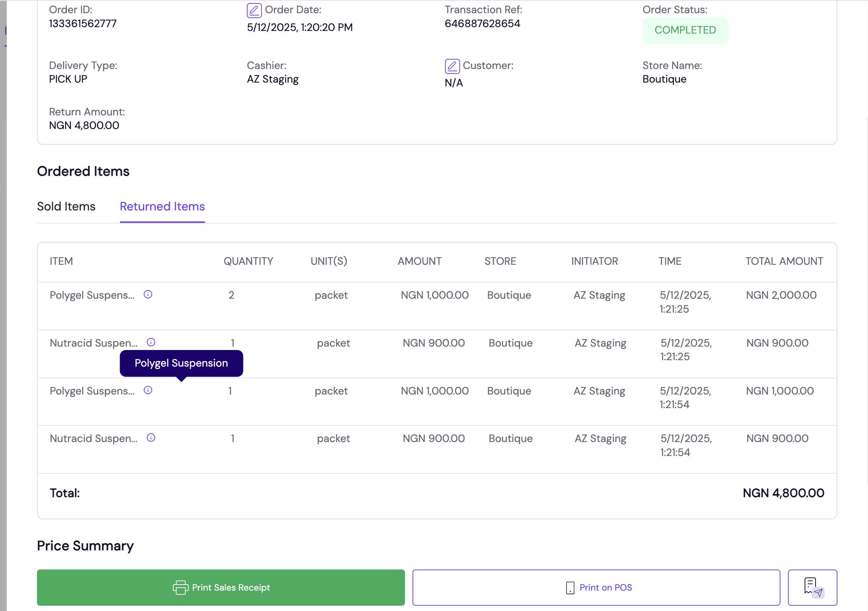The width and height of the screenshot is (868, 611).
Task: Click the Order ID number 133361562777
Action: (x=83, y=24)
